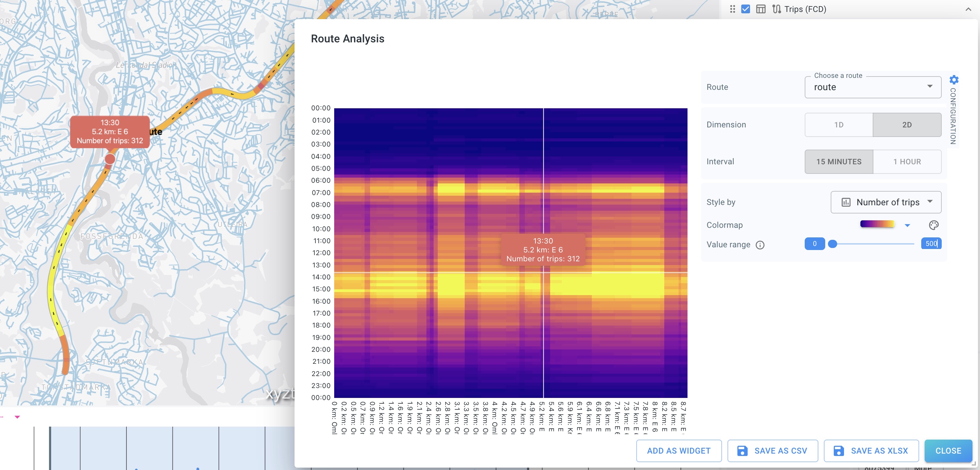980x470 pixels.
Task: Open the Trips (FCD) table view icon
Action: pos(761,9)
